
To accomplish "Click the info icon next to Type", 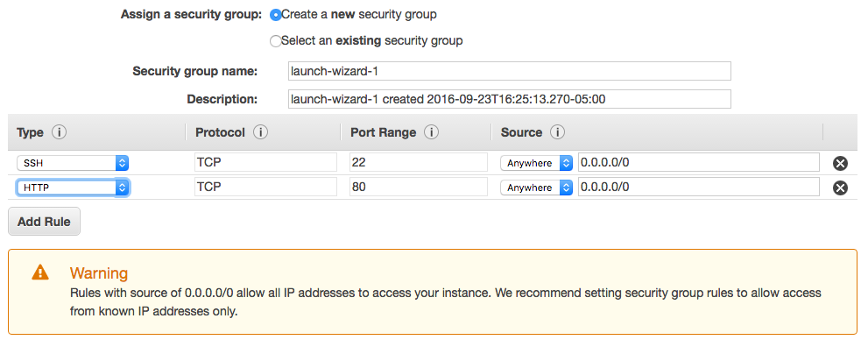I will 60,133.
